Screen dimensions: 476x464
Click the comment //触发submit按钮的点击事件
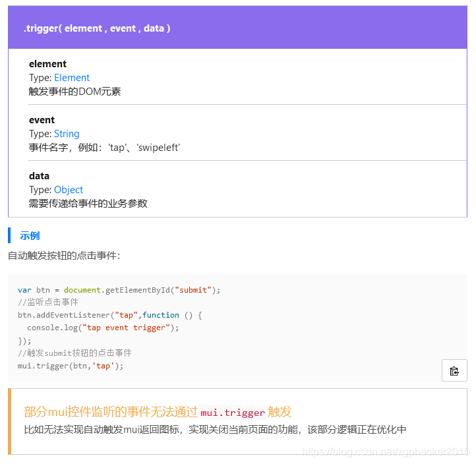[74, 353]
